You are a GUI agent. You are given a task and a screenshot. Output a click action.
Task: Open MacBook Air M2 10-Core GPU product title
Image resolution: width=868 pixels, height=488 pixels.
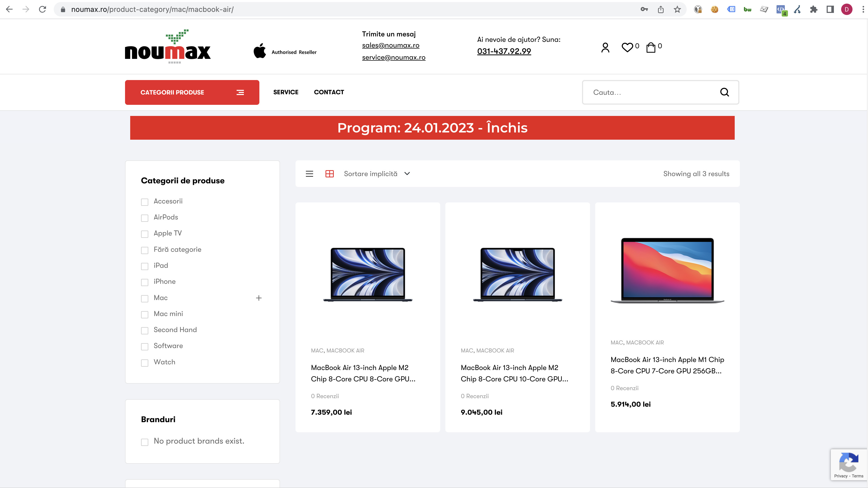coord(514,373)
